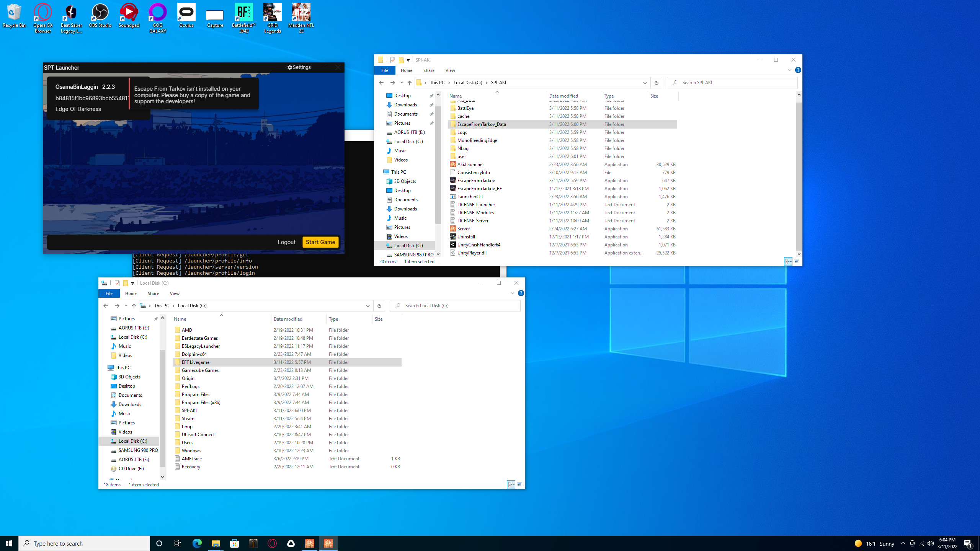Viewport: 980px width, 551px height.
Task: Show hidden system tray icons
Action: pyautogui.click(x=903, y=543)
